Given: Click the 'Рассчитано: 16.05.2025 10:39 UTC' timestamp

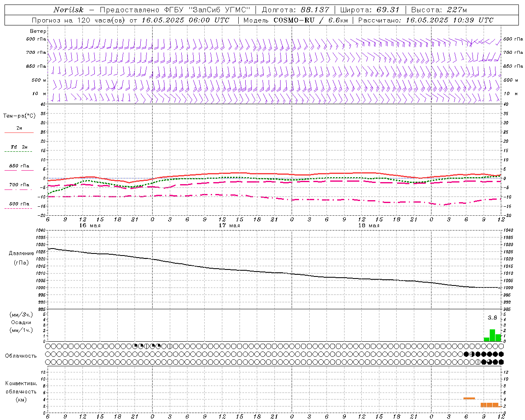Looking at the screenshot, I should coord(426,20).
